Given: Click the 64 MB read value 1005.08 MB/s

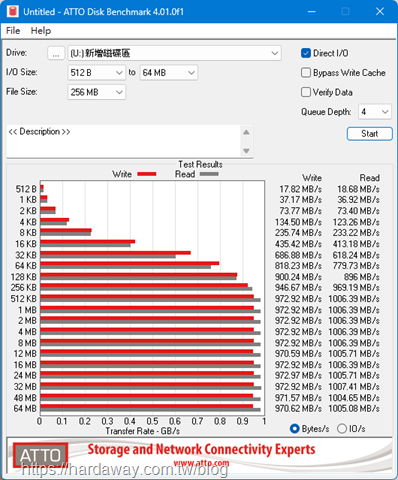Looking at the screenshot, I should point(354,408).
